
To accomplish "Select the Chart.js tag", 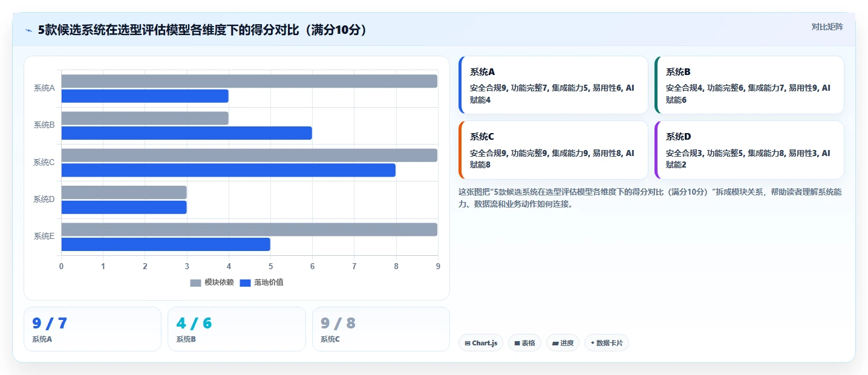I will tap(481, 343).
